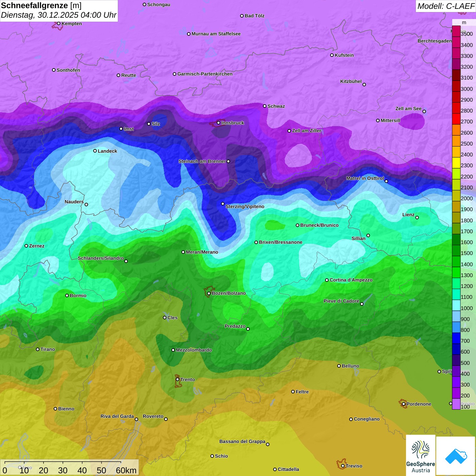Click the Murnau am Staffelsee label
This screenshot has height=476, width=476.
coord(216,34)
